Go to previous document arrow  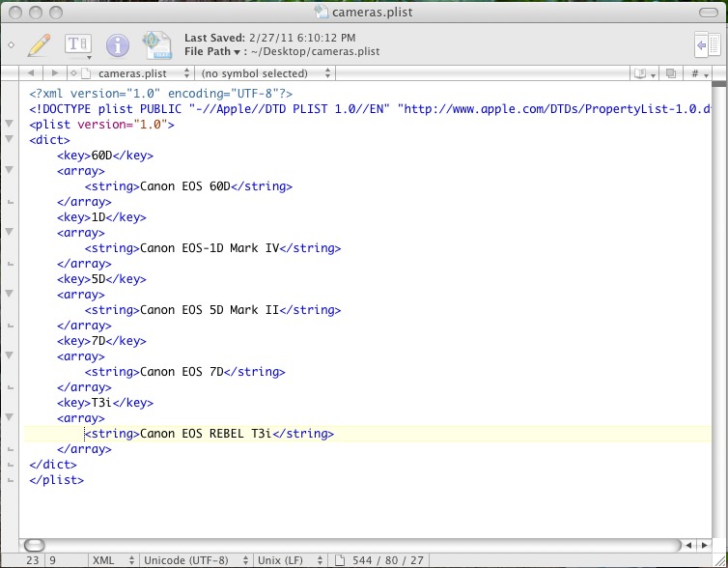coord(31,73)
